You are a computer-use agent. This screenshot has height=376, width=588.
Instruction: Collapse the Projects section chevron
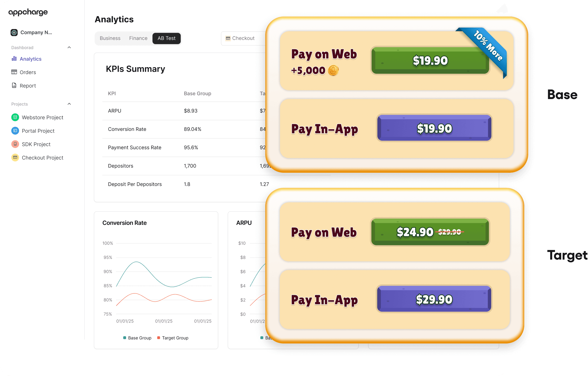pos(69,104)
